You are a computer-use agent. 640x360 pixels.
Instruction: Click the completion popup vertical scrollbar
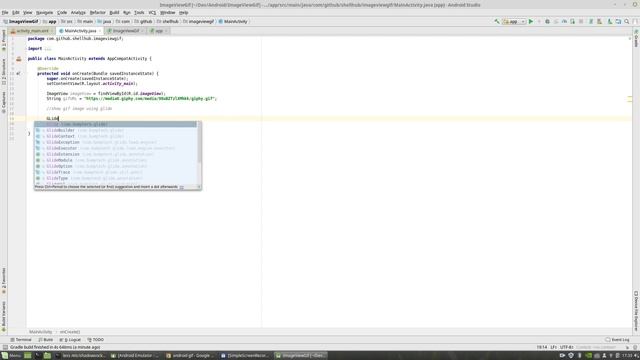coord(199,143)
